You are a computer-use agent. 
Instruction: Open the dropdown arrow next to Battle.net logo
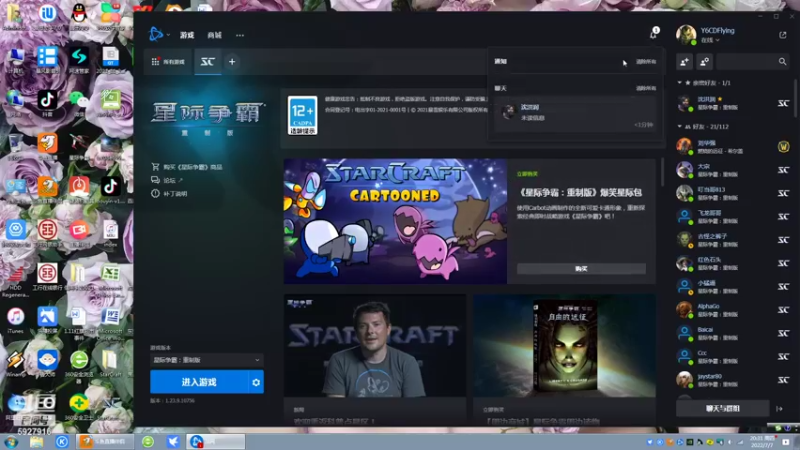click(x=168, y=35)
